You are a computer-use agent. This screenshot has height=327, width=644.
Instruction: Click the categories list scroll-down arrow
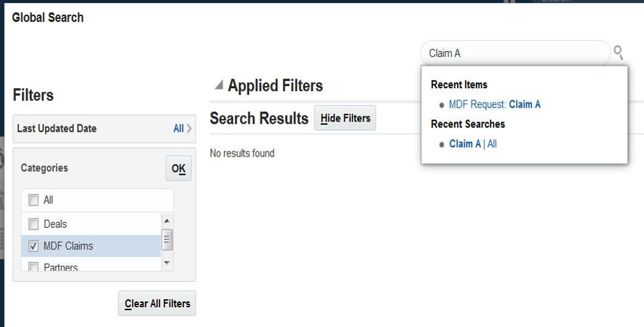click(167, 262)
